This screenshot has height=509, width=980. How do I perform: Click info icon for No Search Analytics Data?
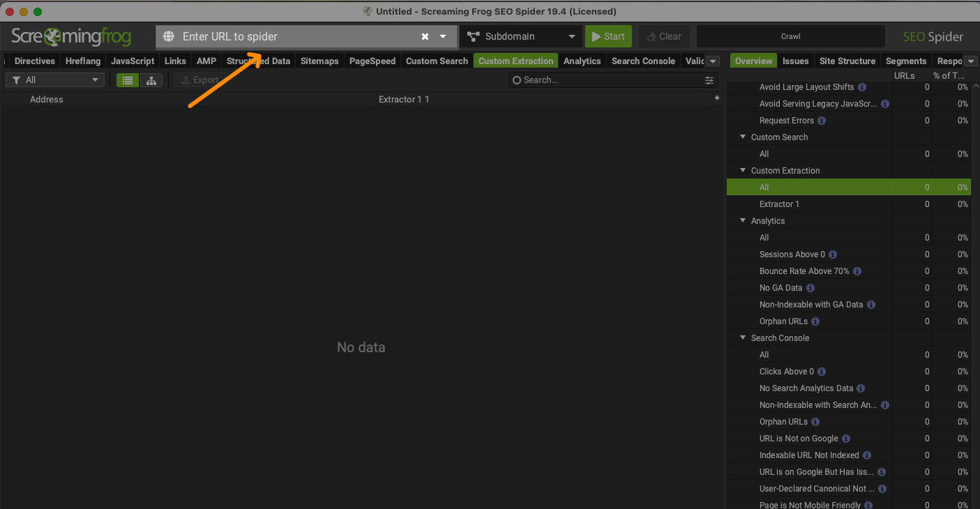pos(861,388)
